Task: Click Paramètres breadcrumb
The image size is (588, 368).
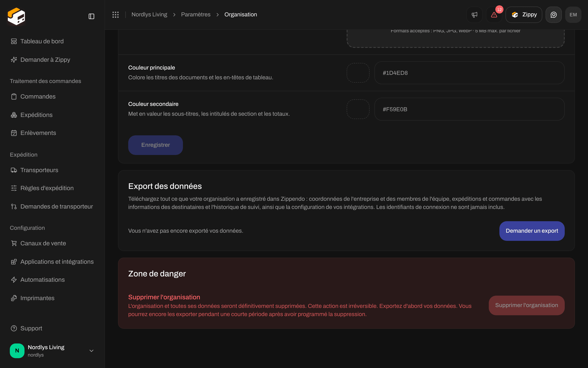Action: pyautogui.click(x=196, y=15)
